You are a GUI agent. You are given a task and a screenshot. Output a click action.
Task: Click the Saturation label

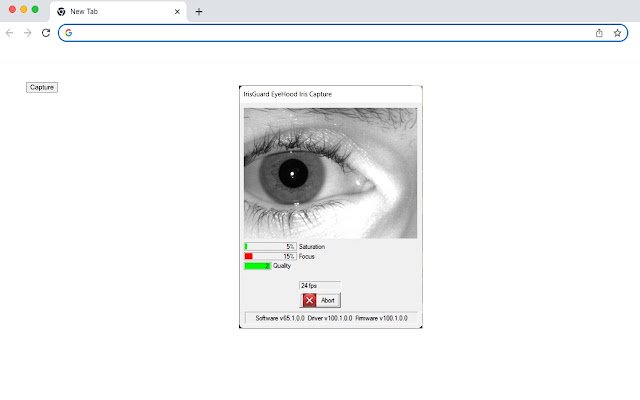(312, 247)
